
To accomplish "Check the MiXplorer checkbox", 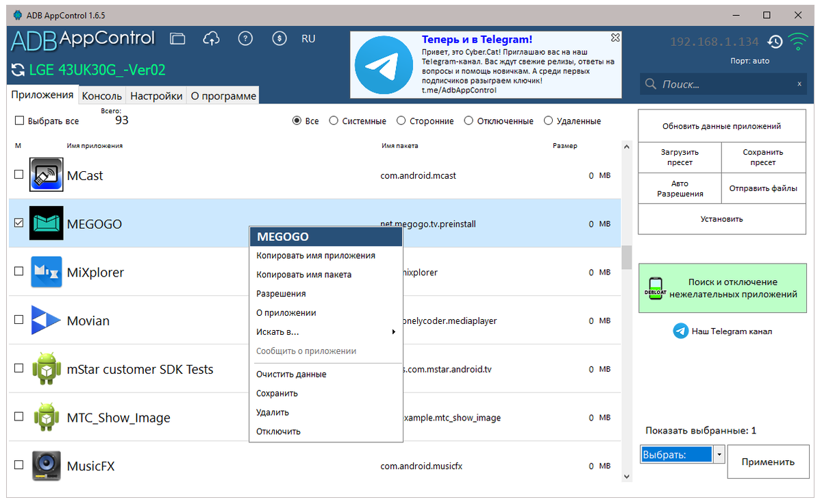I will [x=19, y=271].
